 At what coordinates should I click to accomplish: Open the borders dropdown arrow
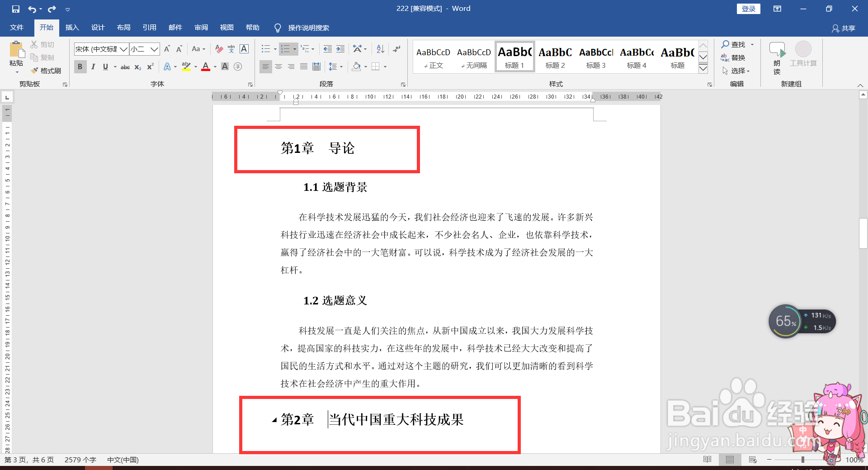(385, 66)
